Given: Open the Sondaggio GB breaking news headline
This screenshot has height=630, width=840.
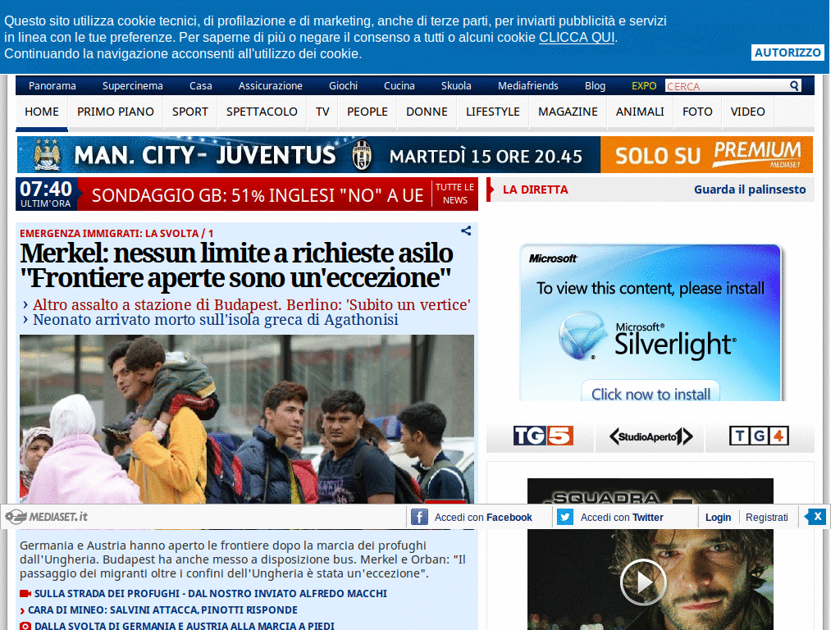Looking at the screenshot, I should coord(258,195).
